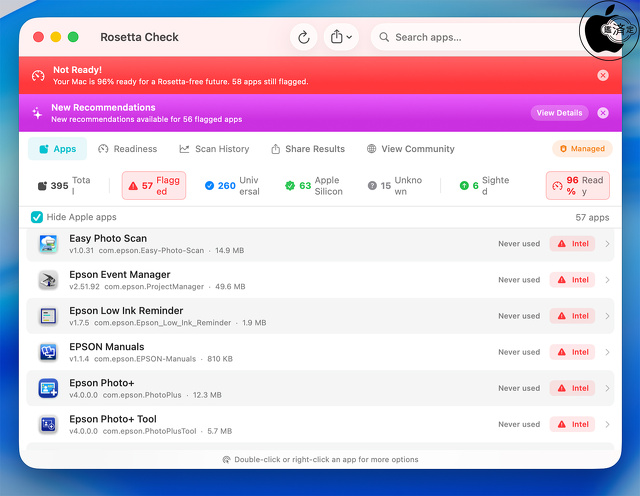This screenshot has height=496, width=640.
Task: Click View Details button
Action: (x=559, y=113)
